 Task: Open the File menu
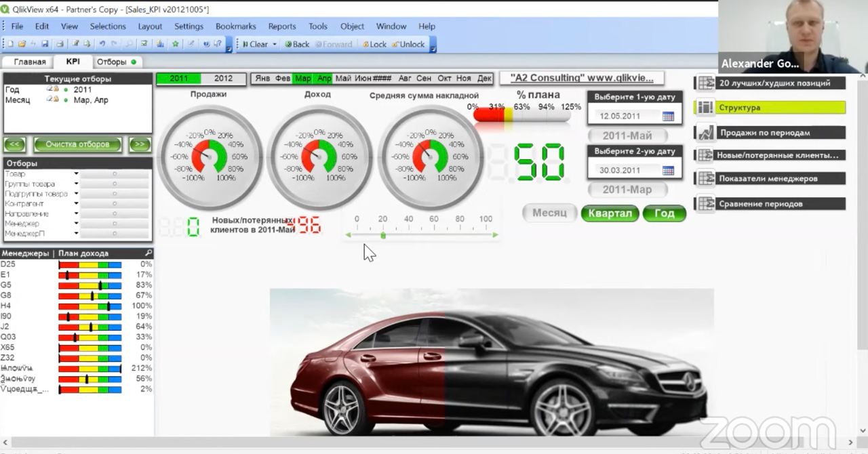17,26
